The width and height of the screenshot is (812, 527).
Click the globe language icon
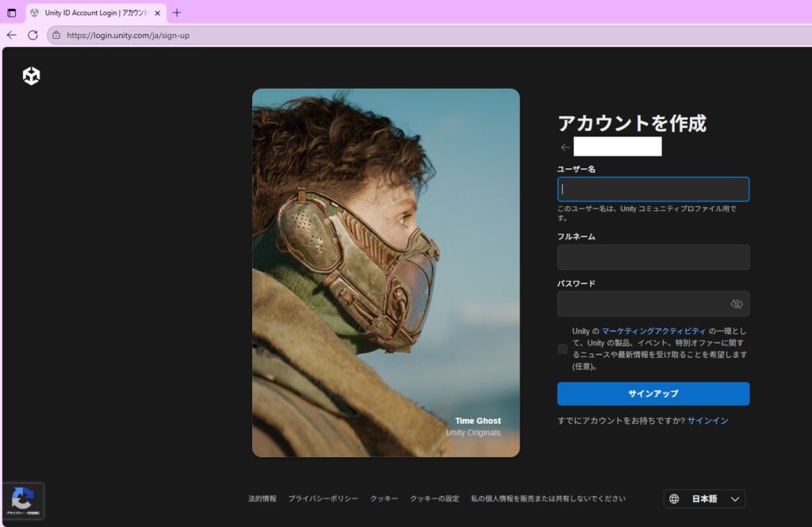pyautogui.click(x=674, y=499)
